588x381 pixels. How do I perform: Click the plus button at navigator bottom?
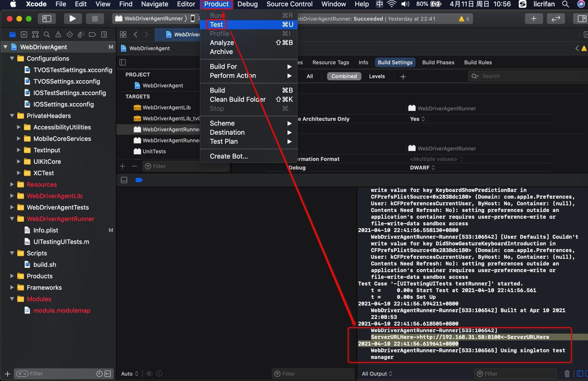click(x=7, y=374)
